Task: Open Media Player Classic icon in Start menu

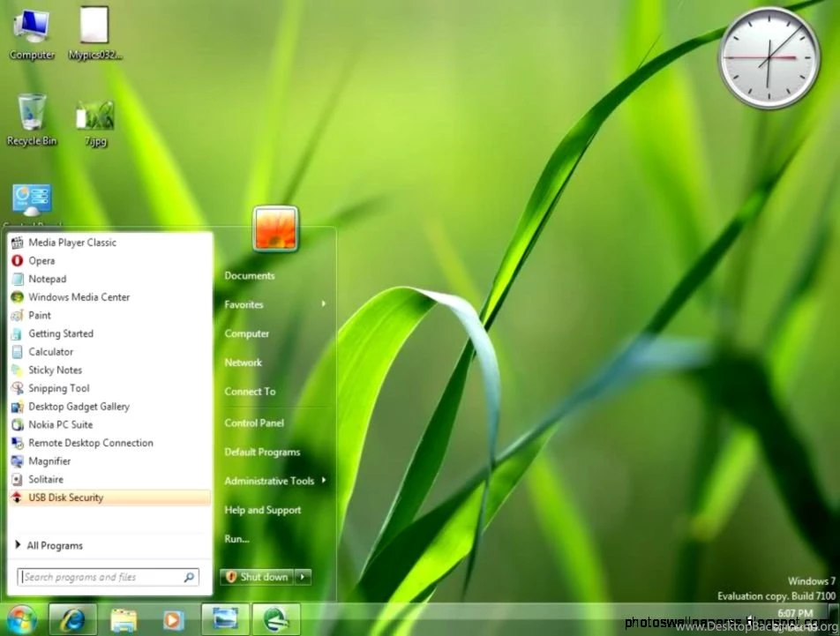Action: (17, 243)
